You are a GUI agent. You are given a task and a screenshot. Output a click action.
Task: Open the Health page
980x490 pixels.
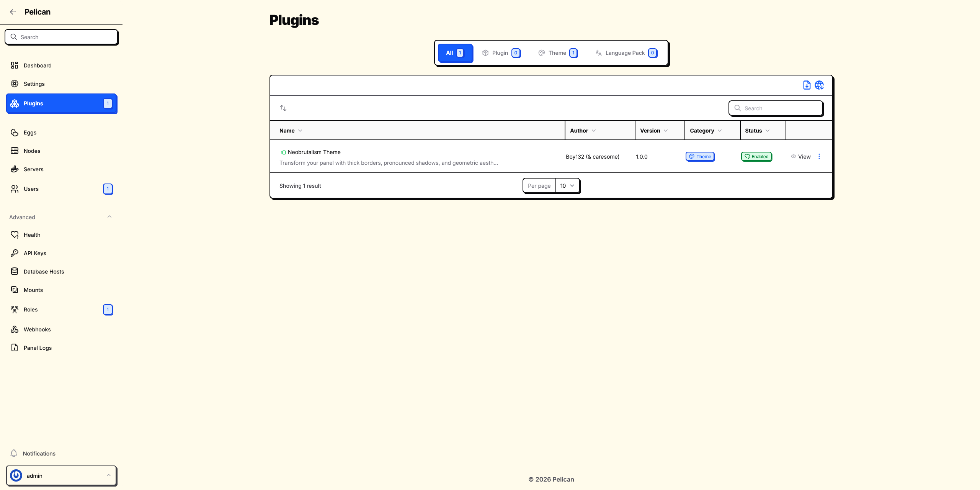[61, 235]
